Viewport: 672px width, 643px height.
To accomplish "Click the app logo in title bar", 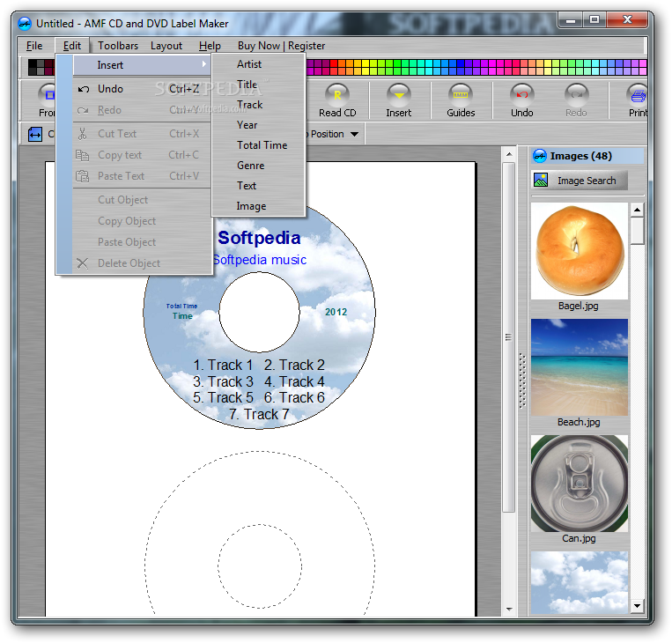I will pyautogui.click(x=25, y=24).
